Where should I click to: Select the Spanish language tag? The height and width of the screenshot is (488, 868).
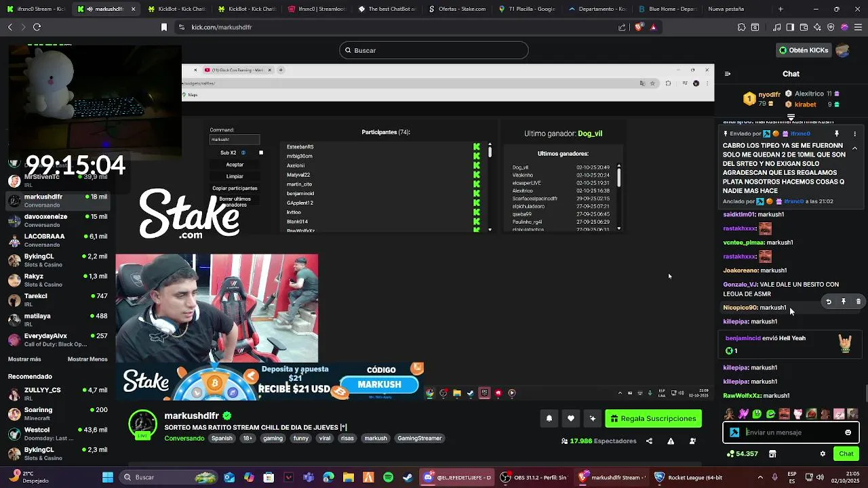coord(222,439)
